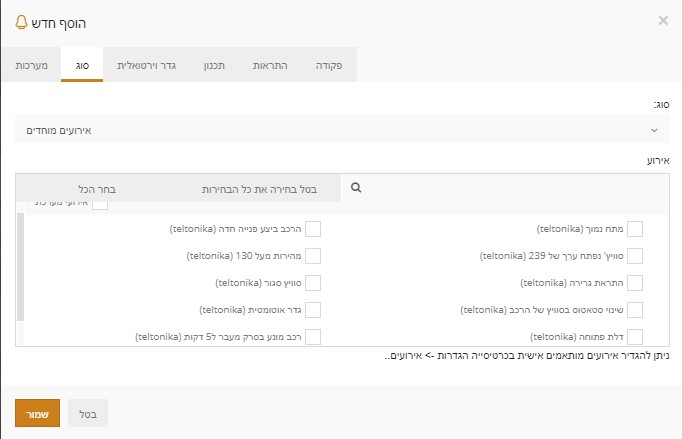
Task: Switch to the פקודה tab
Action: click(x=329, y=65)
